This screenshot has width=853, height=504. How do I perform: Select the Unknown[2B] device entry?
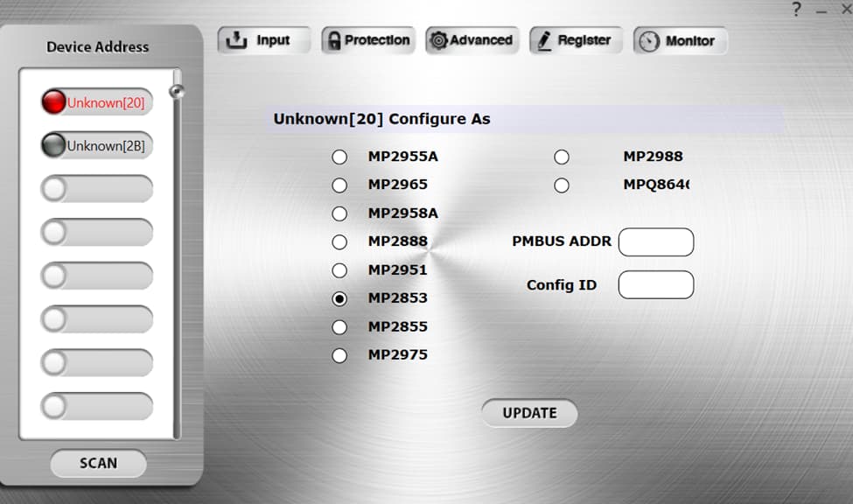tap(97, 145)
